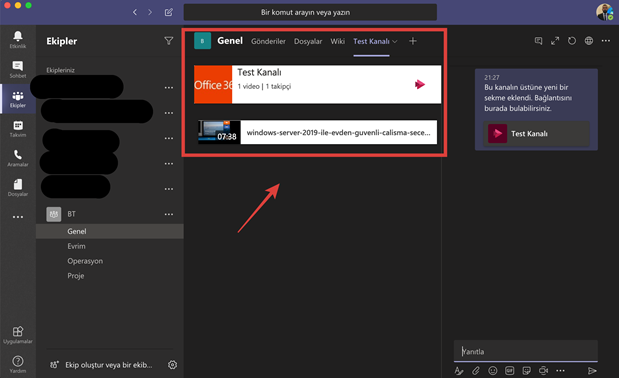Open the Gönderiler tab
Screen dimensions: 619x378
point(268,41)
